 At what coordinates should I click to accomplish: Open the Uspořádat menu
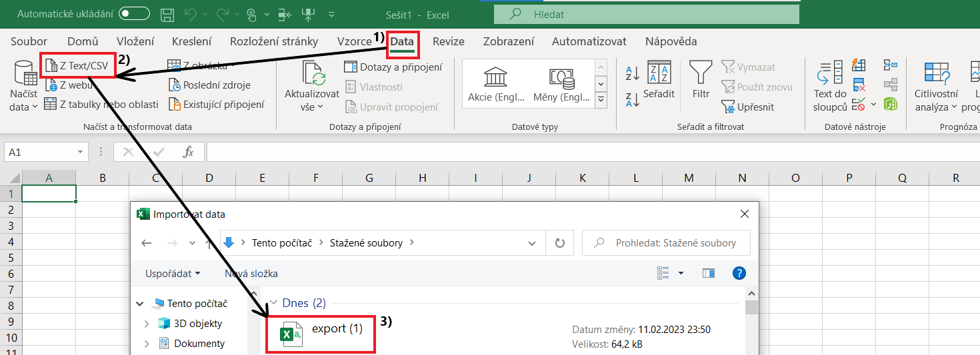tap(173, 274)
